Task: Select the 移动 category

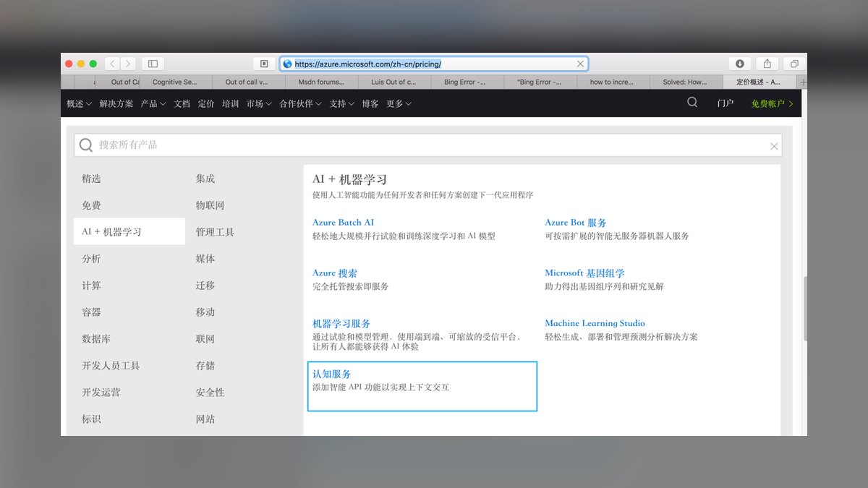Action: coord(205,312)
